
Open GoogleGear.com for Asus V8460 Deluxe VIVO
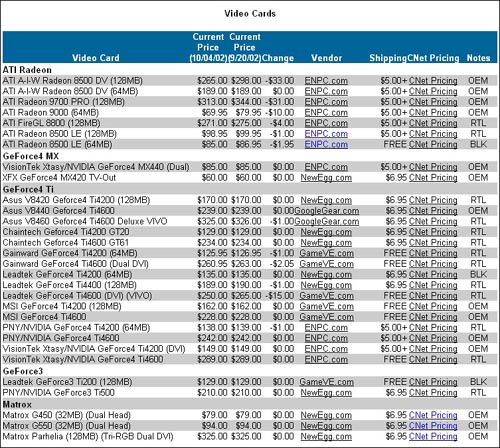[x=327, y=222]
